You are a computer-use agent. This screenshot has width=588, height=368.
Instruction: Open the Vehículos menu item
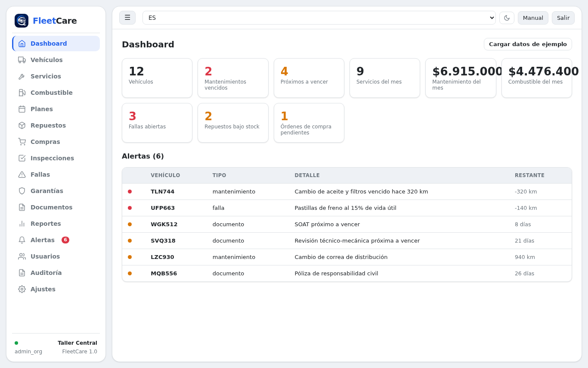click(56, 60)
